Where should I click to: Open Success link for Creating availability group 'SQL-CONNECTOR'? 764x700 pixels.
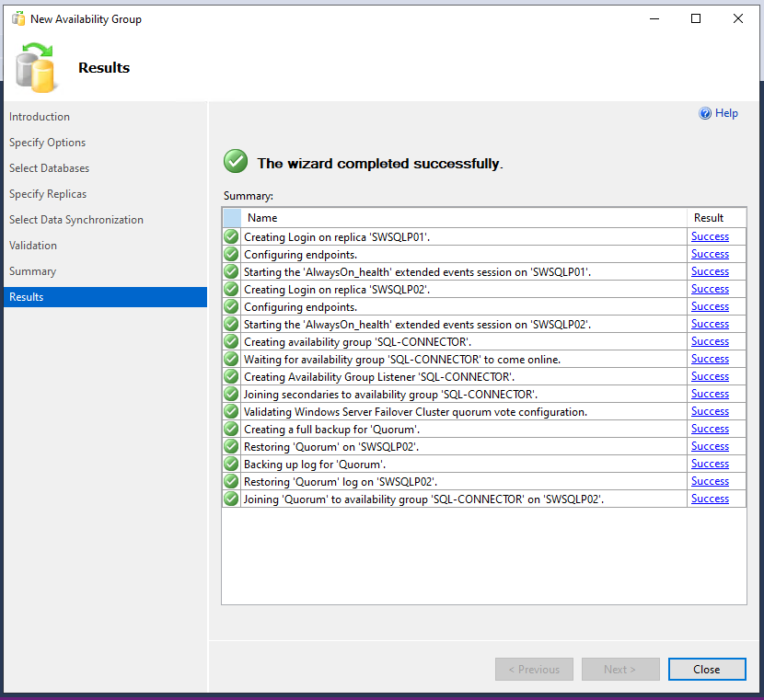click(x=710, y=342)
